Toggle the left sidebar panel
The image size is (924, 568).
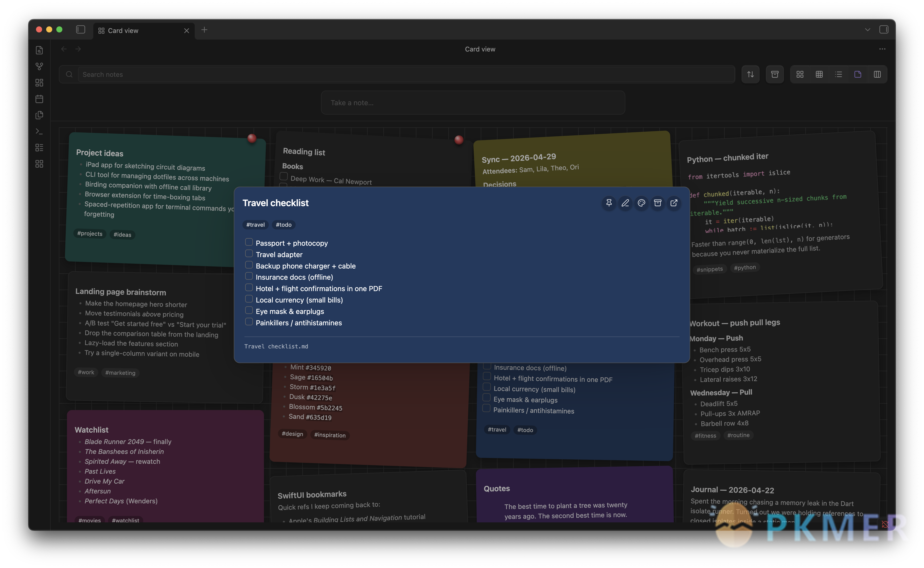[x=80, y=30]
